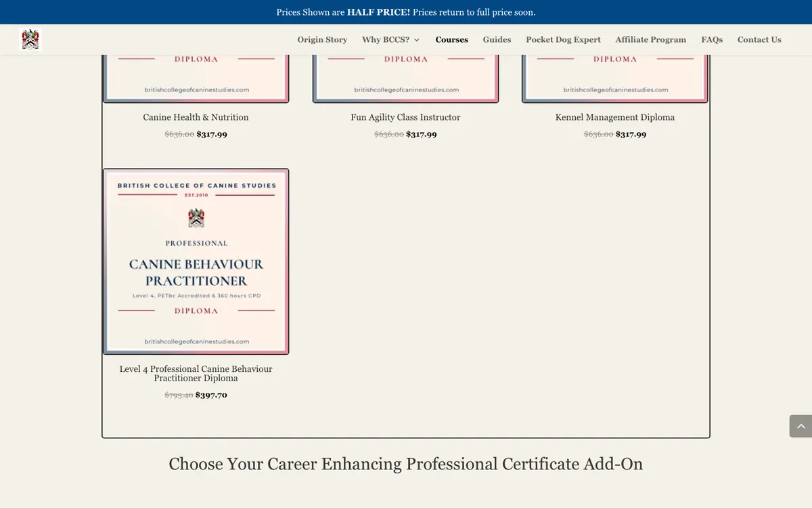
Task: Open Pocket Dog Expert page
Action: pos(563,40)
